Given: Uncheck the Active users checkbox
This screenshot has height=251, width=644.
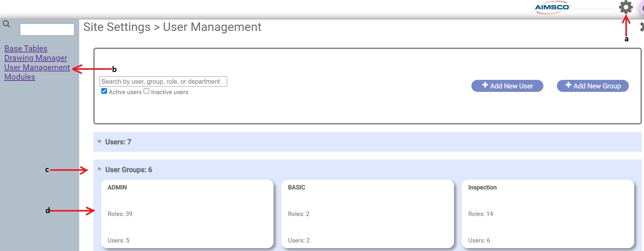Looking at the screenshot, I should click(104, 91).
